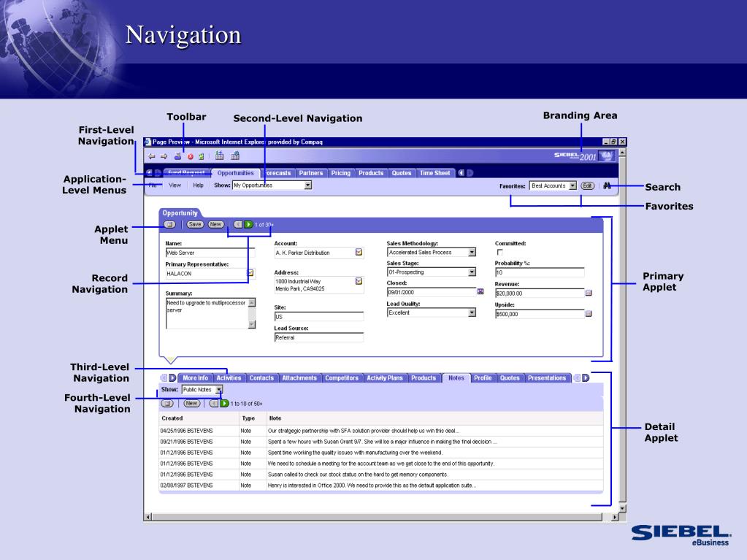
Task: Click the Back arrow toolbar icon
Action: tap(151, 156)
